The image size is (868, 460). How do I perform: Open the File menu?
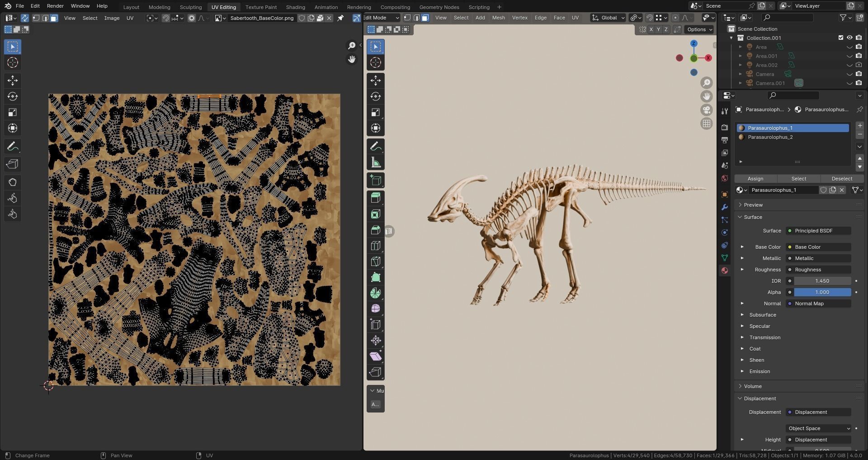pos(20,6)
